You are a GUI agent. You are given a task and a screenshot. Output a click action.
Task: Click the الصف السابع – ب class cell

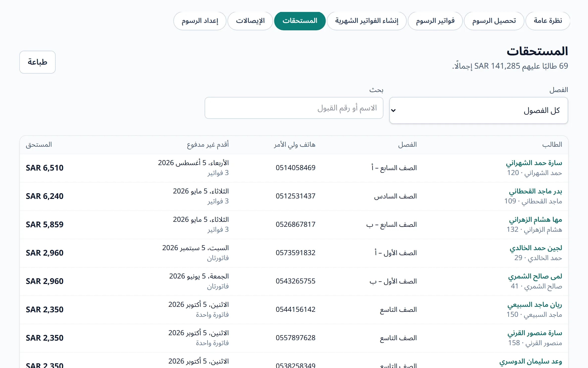392,225
